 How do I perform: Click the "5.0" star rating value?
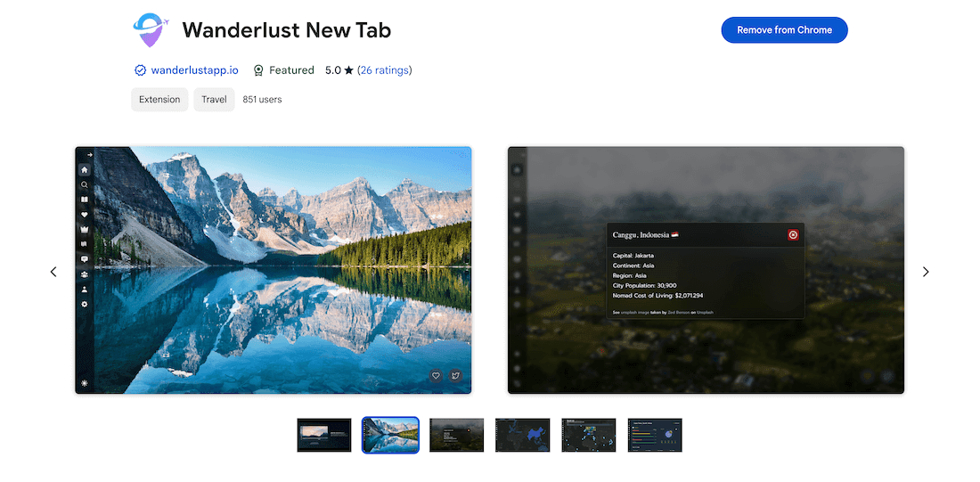[x=333, y=70]
